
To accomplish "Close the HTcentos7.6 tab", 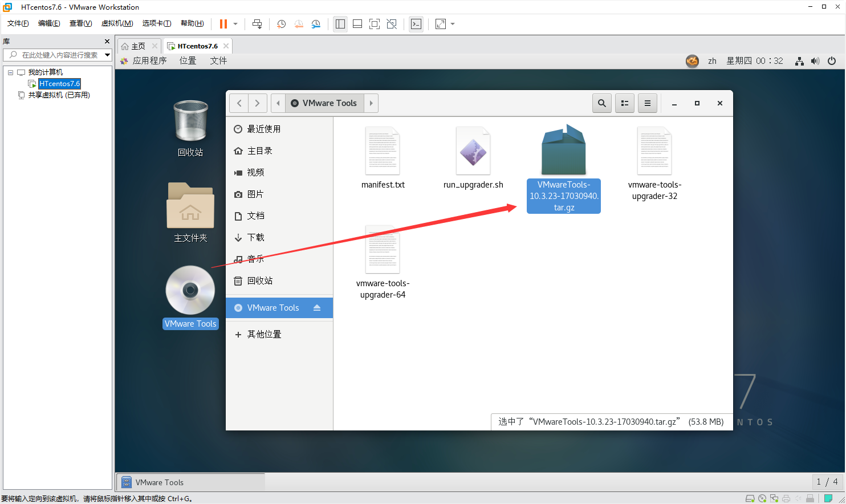I will [x=226, y=46].
